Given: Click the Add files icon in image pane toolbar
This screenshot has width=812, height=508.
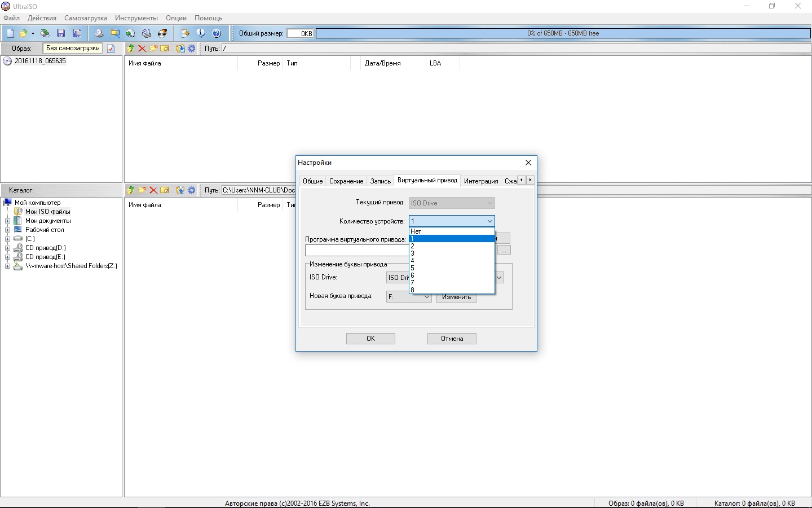Looking at the screenshot, I should click(x=180, y=49).
